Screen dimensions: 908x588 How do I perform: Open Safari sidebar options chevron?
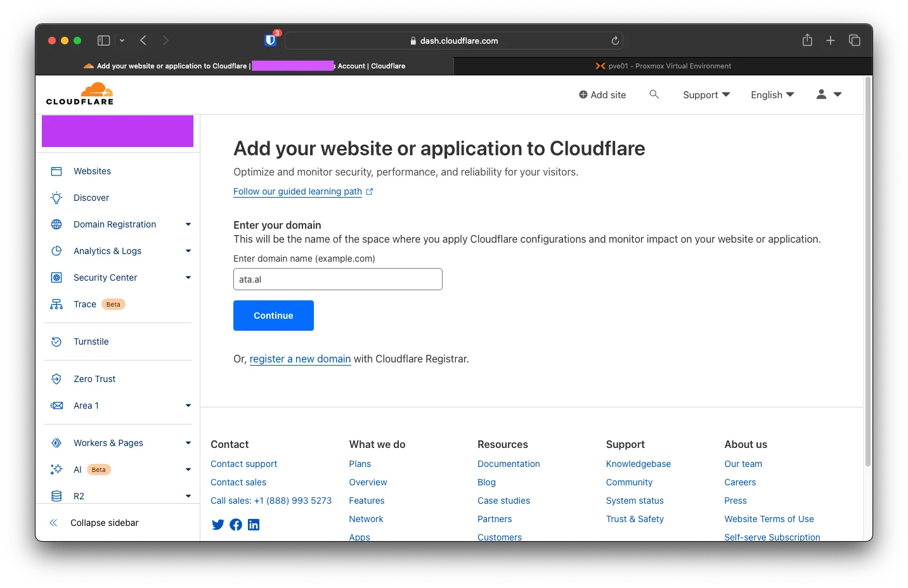122,41
